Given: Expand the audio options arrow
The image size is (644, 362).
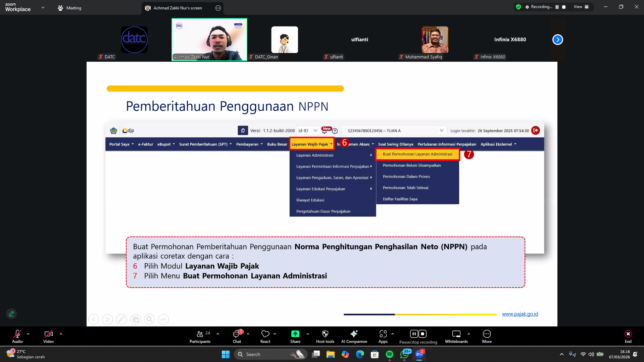Looking at the screenshot, I should point(28,334).
